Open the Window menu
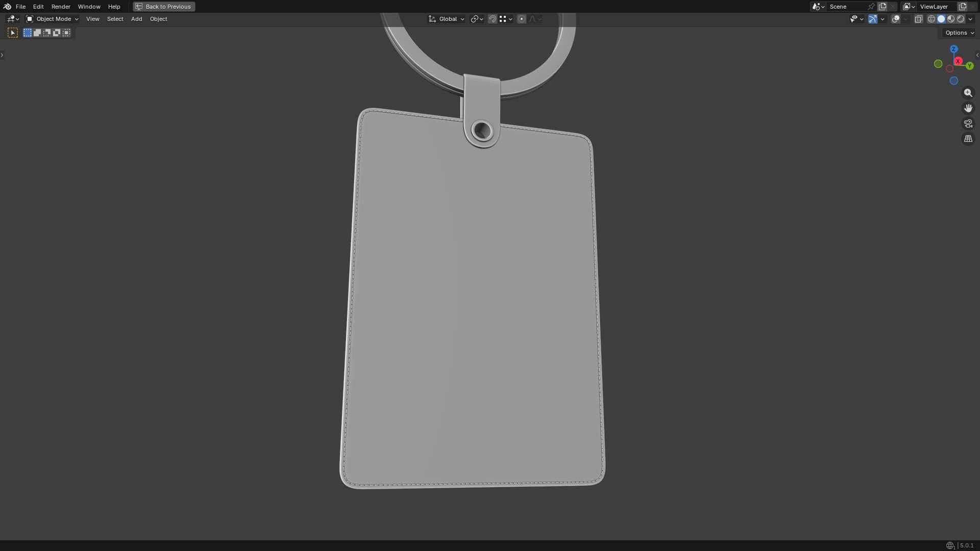980x551 pixels. click(89, 7)
